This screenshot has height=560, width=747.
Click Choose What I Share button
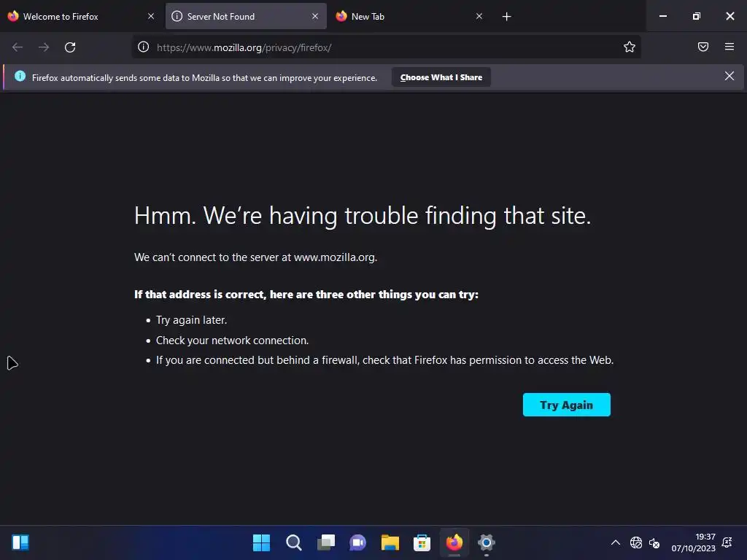point(441,77)
